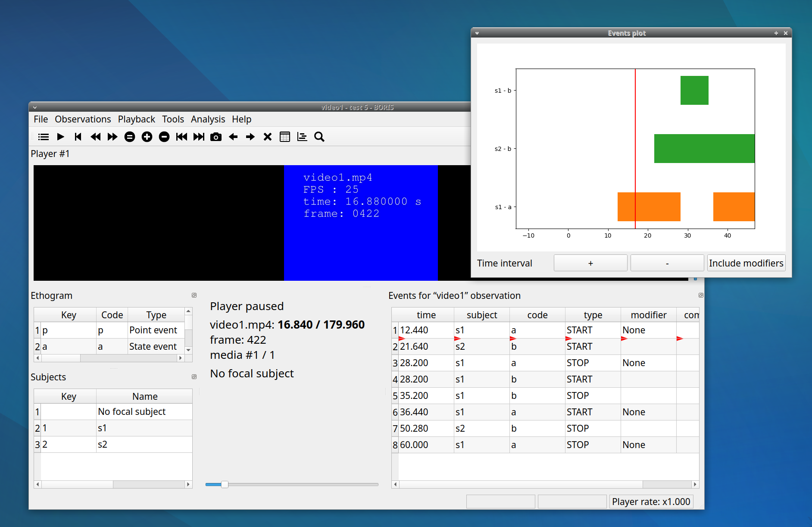
Task: Click Ethogram horizontal scrollbar right arrow
Action: point(181,358)
